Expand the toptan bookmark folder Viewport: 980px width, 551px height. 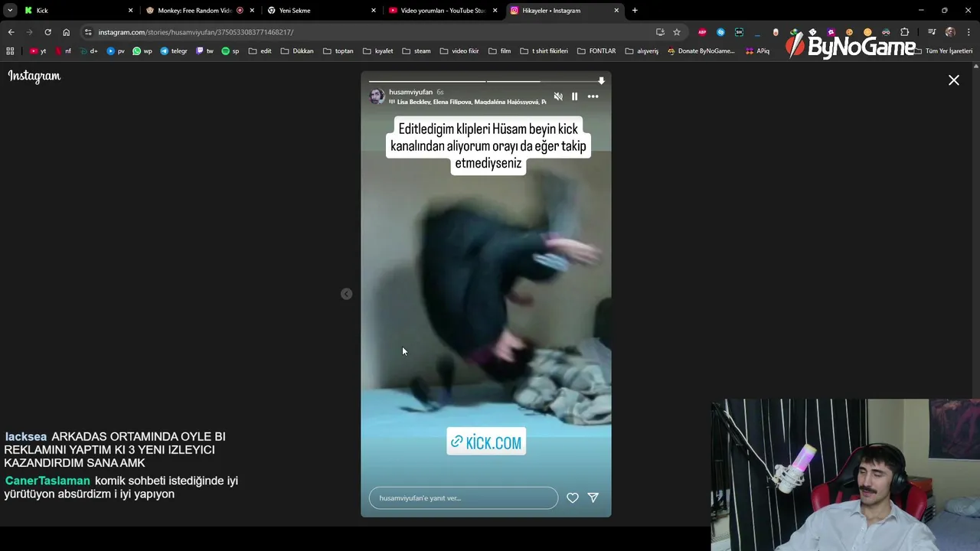click(338, 51)
